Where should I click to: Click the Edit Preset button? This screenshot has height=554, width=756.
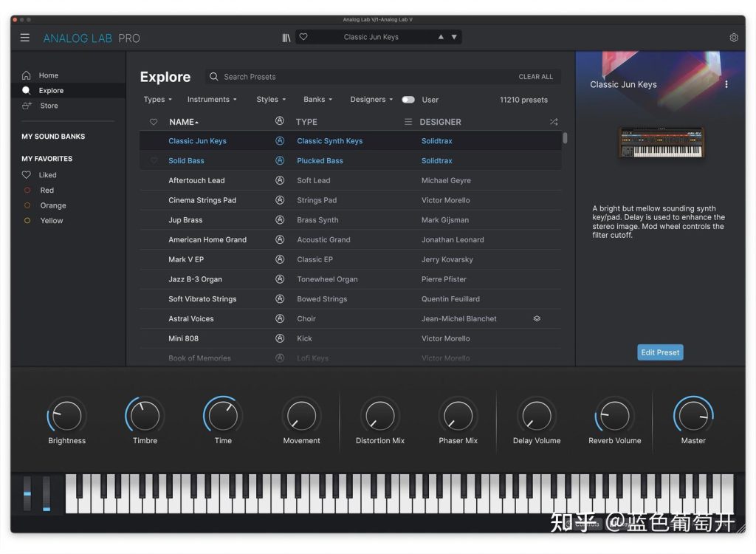point(660,352)
